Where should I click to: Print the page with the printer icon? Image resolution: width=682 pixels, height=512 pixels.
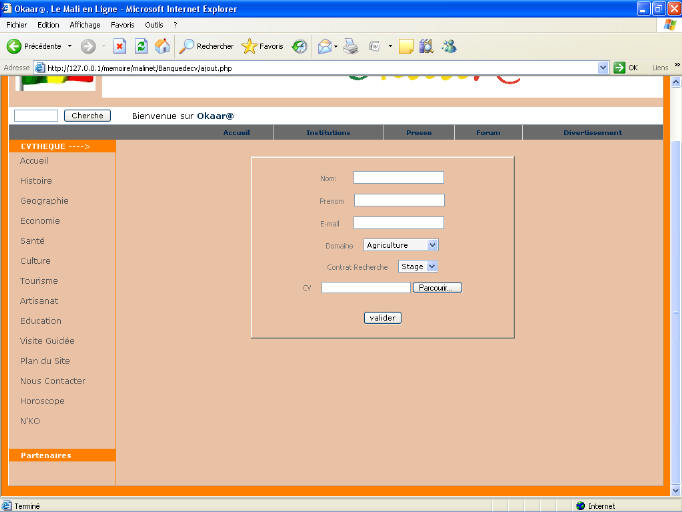[x=351, y=46]
